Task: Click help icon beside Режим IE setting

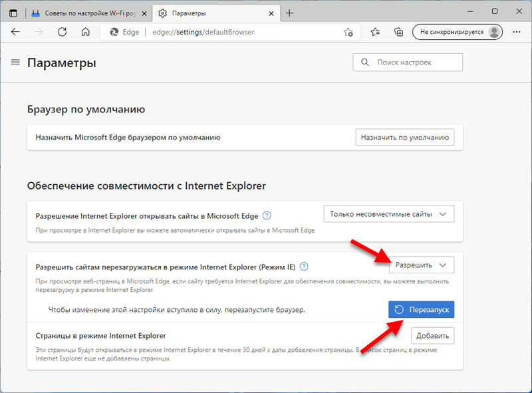Action: (304, 266)
